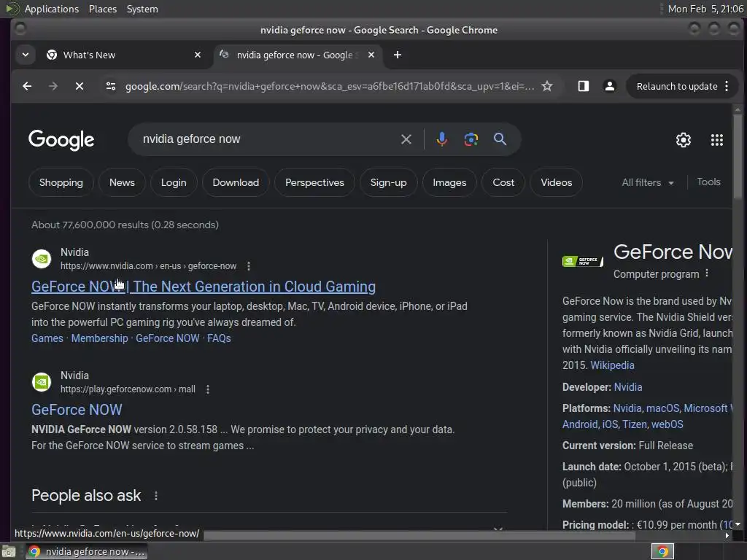The height and width of the screenshot is (560, 747).
Task: Open the iOS platform link
Action: [x=610, y=424]
